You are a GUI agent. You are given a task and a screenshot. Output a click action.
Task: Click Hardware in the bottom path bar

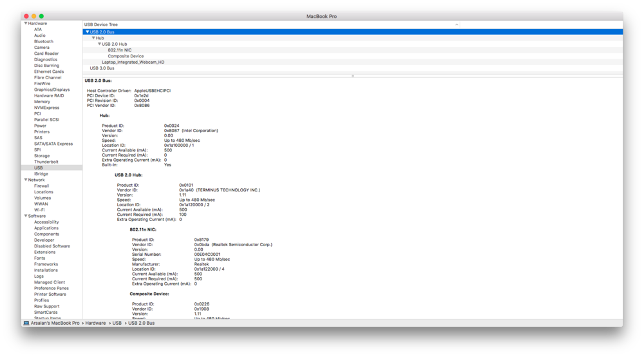coord(95,323)
